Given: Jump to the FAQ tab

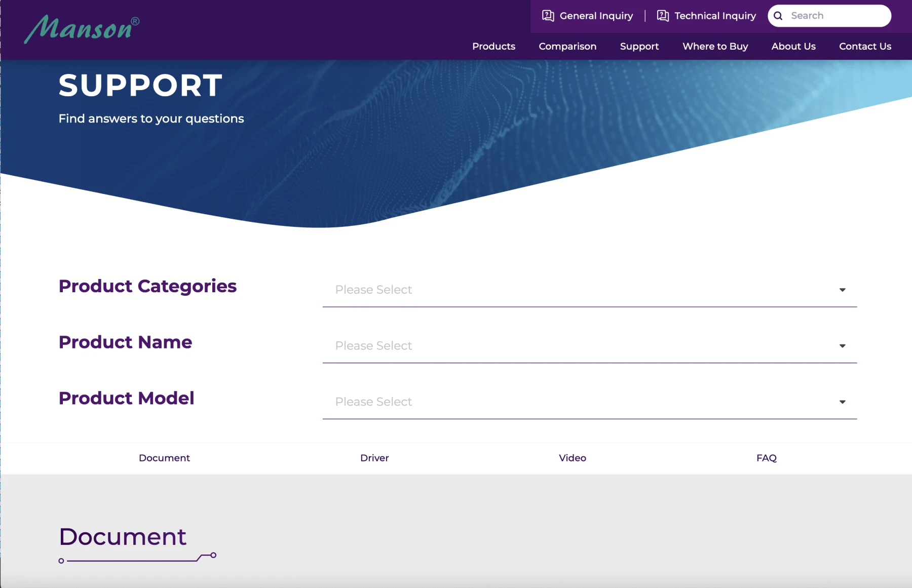Looking at the screenshot, I should (766, 458).
